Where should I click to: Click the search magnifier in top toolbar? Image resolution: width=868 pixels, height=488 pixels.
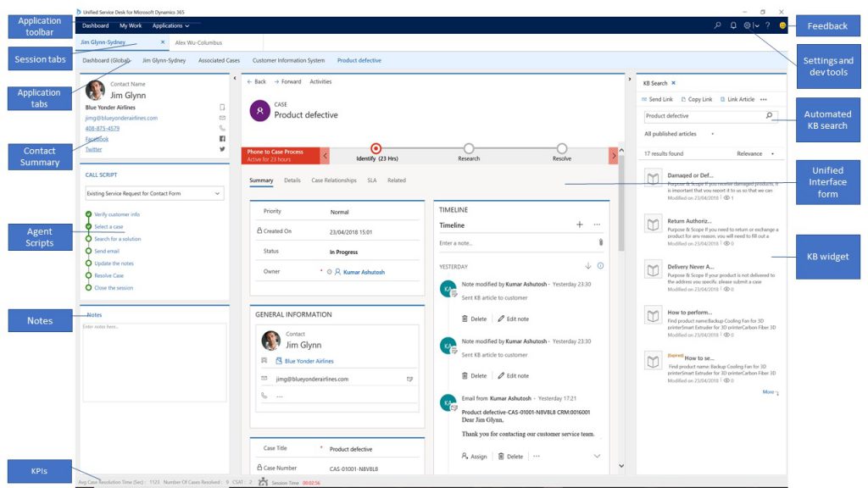click(x=717, y=25)
